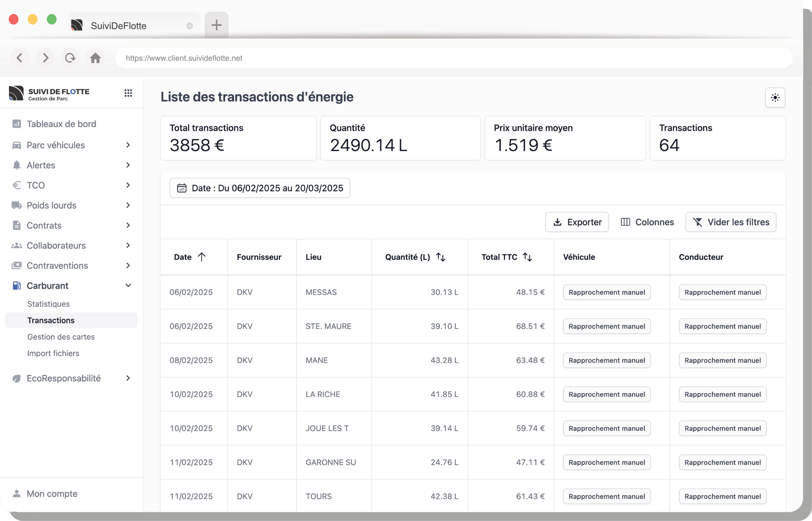The width and height of the screenshot is (812, 521).
Task: Go forward with browser forward arrow
Action: click(45, 58)
